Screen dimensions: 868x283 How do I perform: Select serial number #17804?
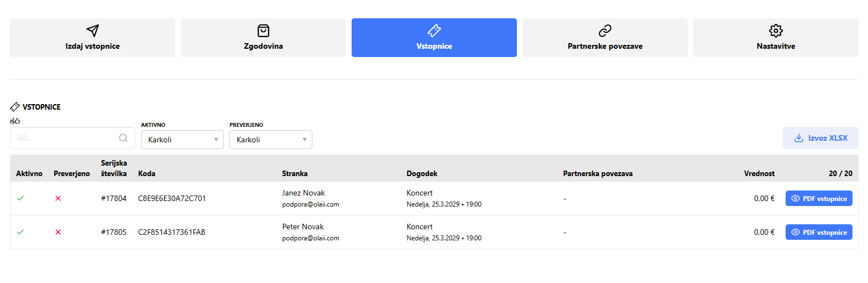tap(114, 198)
